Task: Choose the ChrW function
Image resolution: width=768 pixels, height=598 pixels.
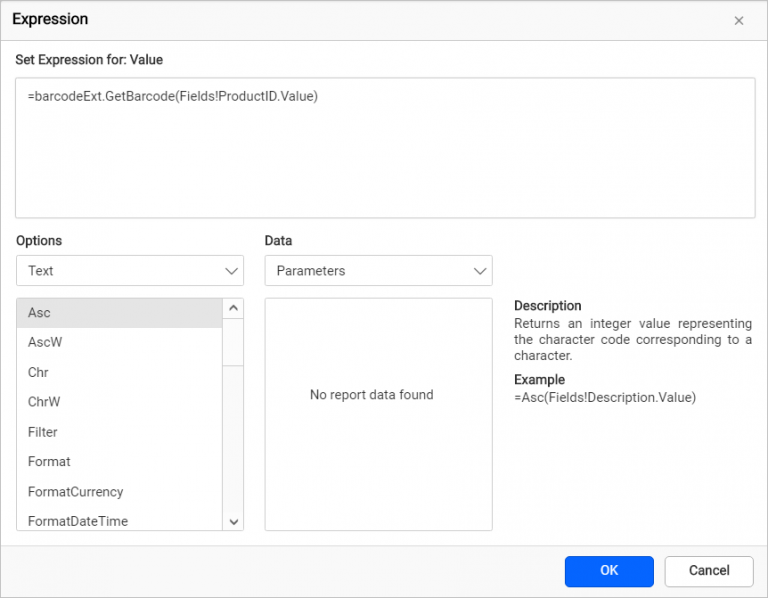Action: tap(120, 402)
